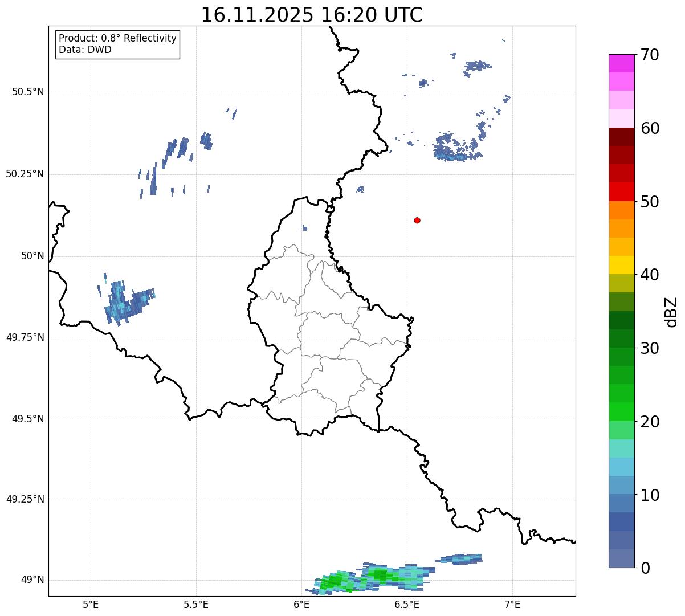Click the 50.25°N latitude label

click(25, 174)
